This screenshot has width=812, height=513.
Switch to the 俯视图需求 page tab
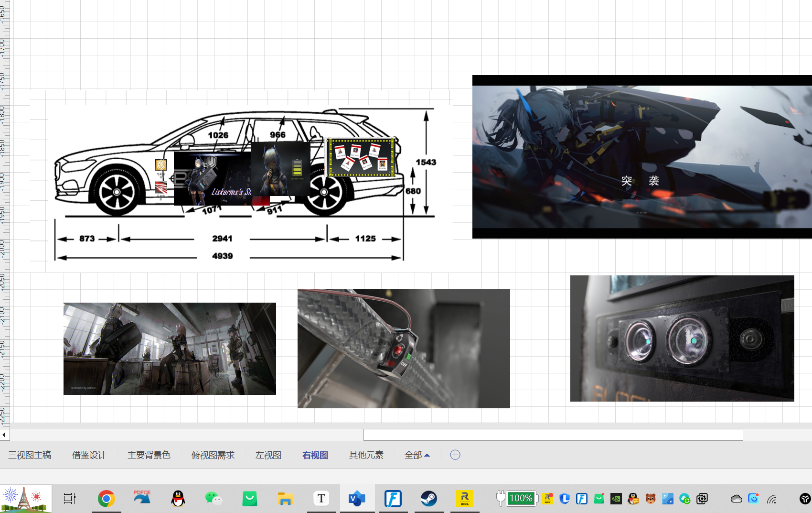pos(213,455)
